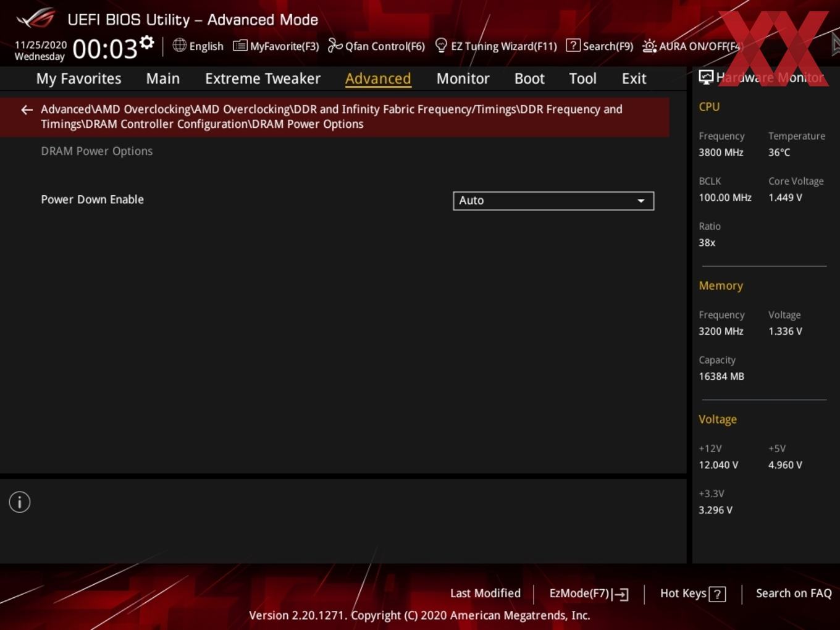
Task: Select the Power Down Enable label
Action: click(92, 199)
